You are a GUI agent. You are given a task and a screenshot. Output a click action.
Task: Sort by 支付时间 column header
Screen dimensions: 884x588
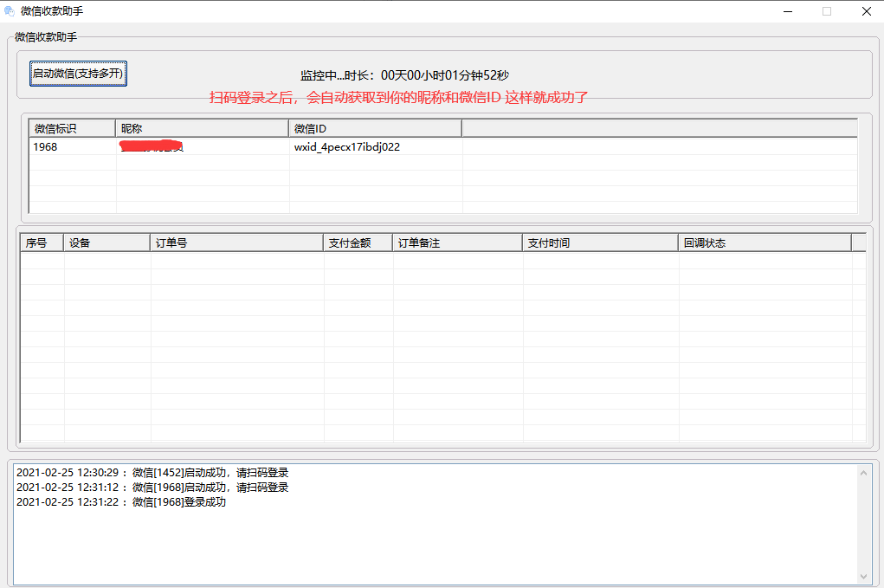600,243
